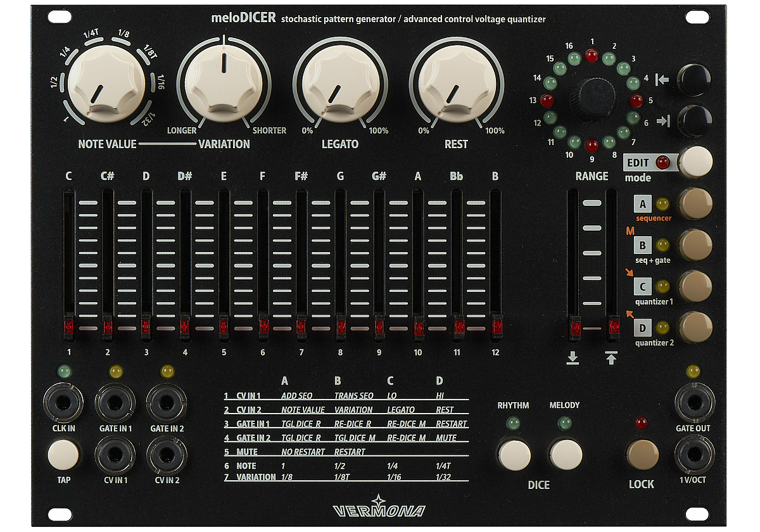The image size is (760, 532).
Task: Tap the white TAP tempo button
Action: coord(63,455)
